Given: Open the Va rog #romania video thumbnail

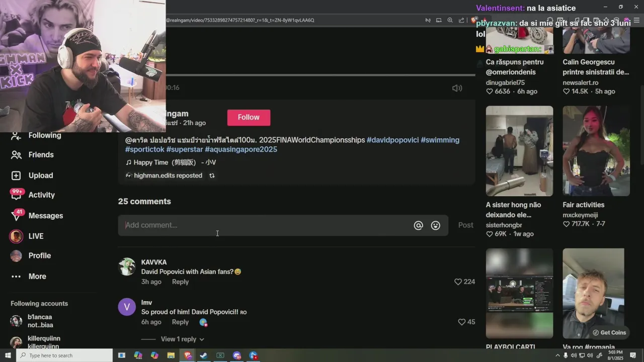Looking at the screenshot, I should click(x=594, y=293).
